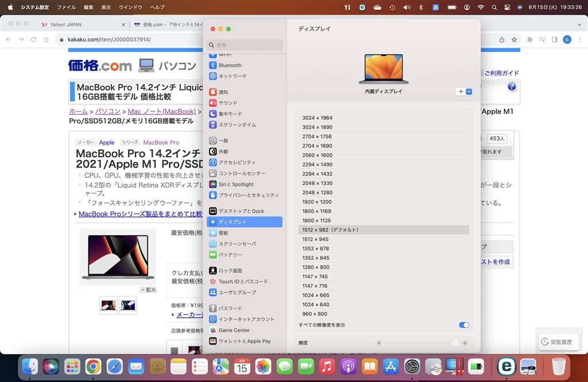Select resolution 1280 × 800

pos(384,267)
